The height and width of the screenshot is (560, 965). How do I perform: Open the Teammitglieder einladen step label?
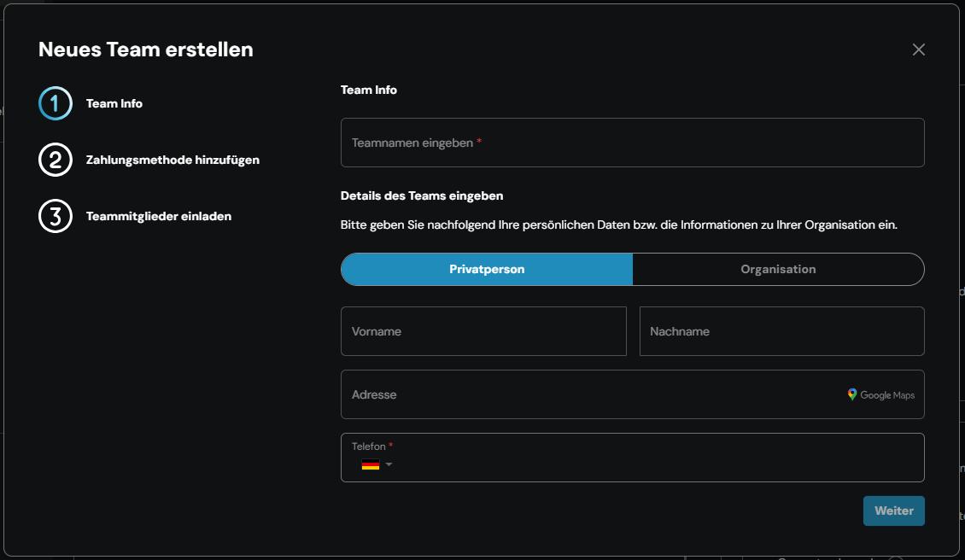tap(159, 216)
